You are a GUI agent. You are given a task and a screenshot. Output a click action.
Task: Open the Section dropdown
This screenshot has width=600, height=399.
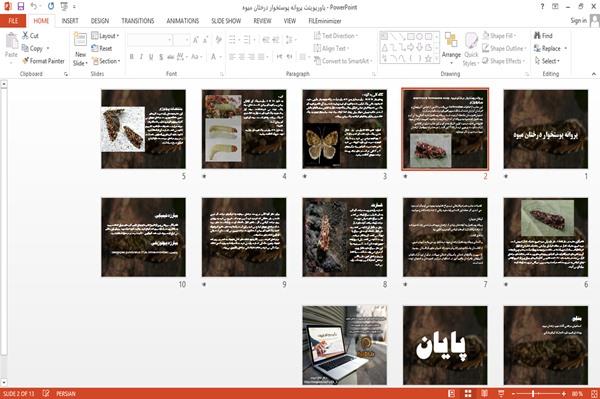(106, 61)
